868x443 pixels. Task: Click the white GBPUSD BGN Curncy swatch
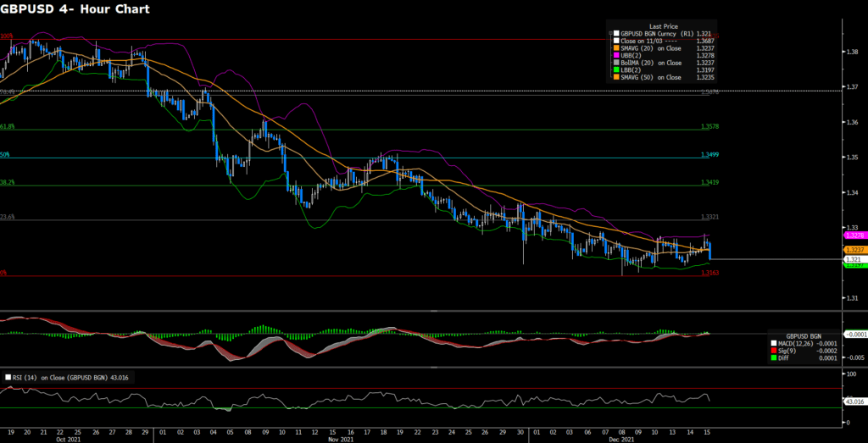click(616, 34)
